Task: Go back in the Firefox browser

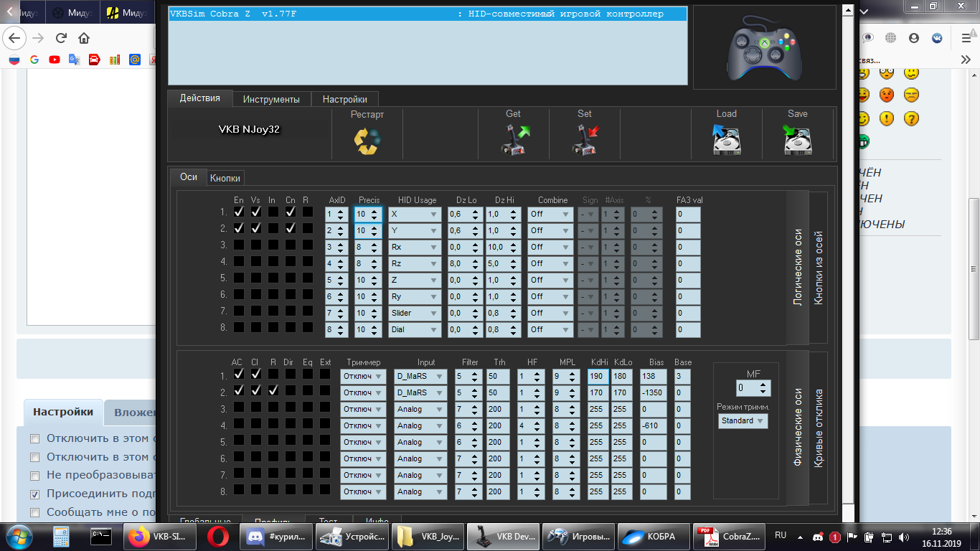Action: [x=15, y=38]
